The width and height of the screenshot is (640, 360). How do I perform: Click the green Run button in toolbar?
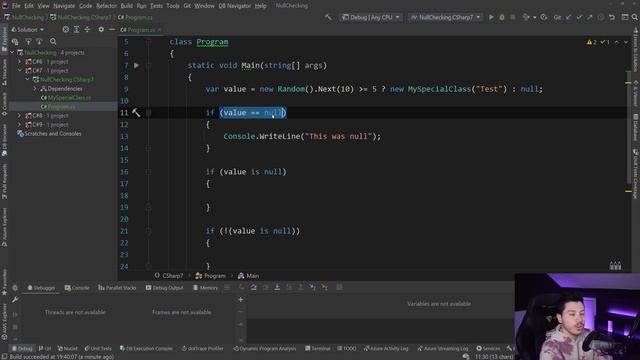(491, 17)
